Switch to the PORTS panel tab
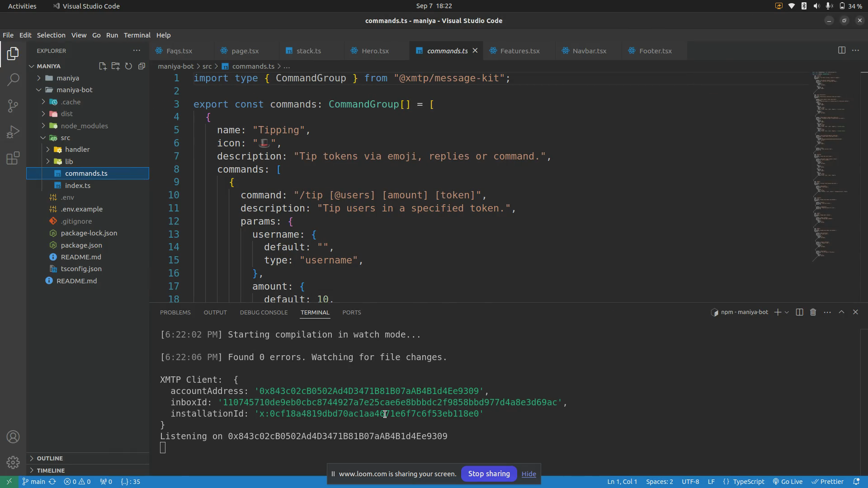 [352, 312]
